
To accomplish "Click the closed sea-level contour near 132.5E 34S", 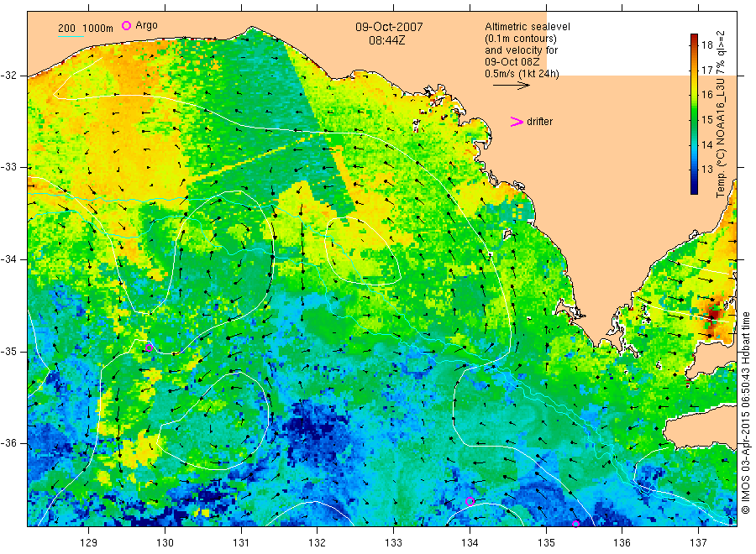I will 363,250.
